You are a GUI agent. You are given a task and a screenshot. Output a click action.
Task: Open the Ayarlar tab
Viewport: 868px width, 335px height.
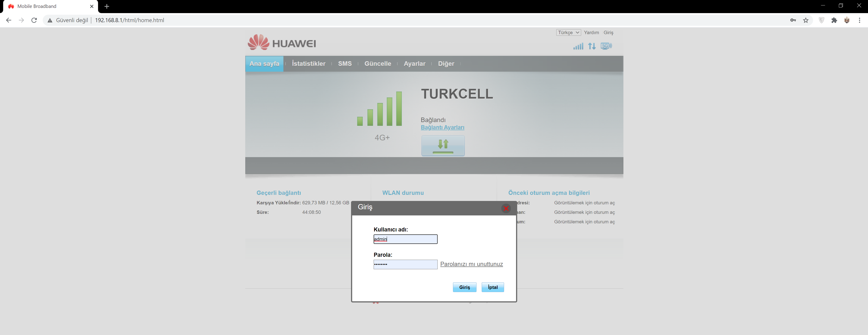(415, 64)
